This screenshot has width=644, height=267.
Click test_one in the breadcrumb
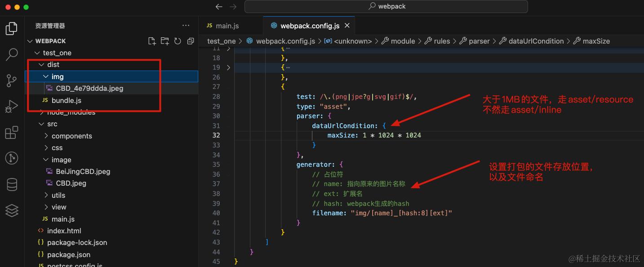pyautogui.click(x=222, y=41)
